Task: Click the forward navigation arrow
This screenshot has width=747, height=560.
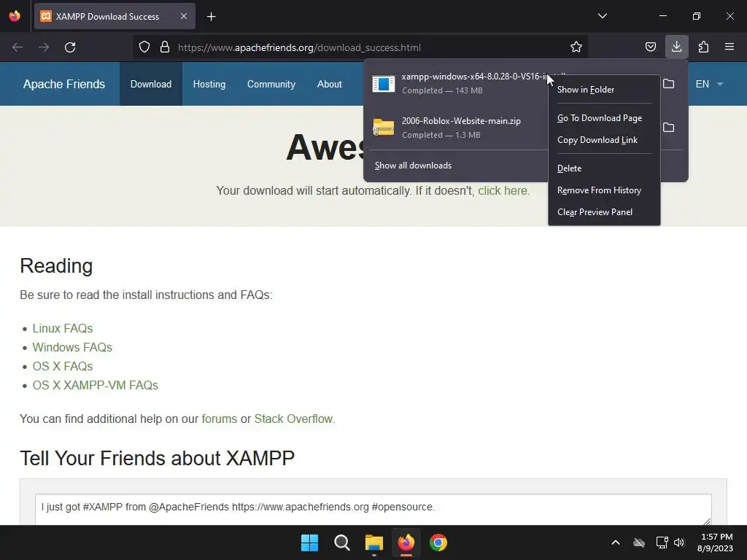Action: (x=44, y=47)
